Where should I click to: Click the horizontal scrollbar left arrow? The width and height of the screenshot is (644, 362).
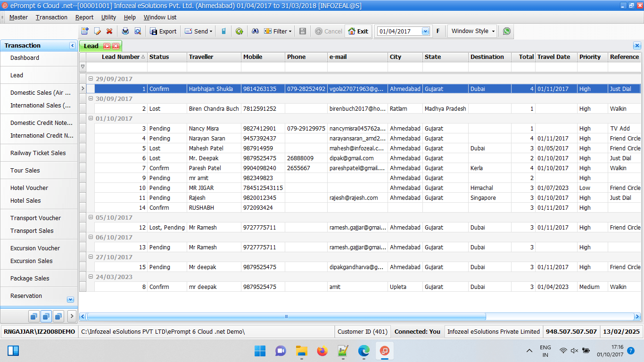pos(83,317)
